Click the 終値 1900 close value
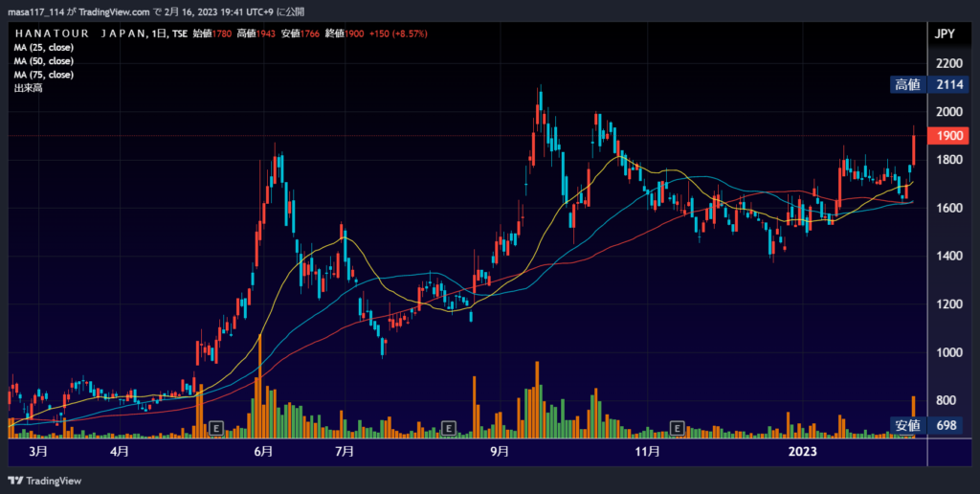980x494 pixels. tap(345, 34)
